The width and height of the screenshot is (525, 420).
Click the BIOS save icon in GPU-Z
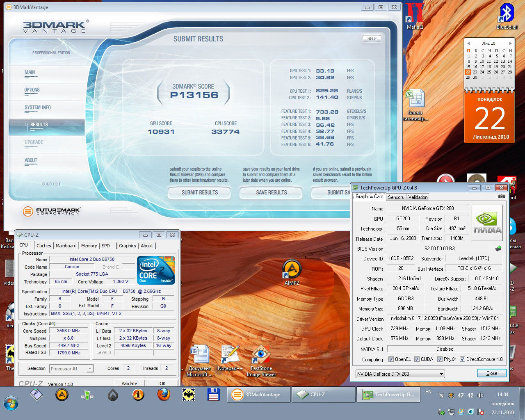coord(498,249)
